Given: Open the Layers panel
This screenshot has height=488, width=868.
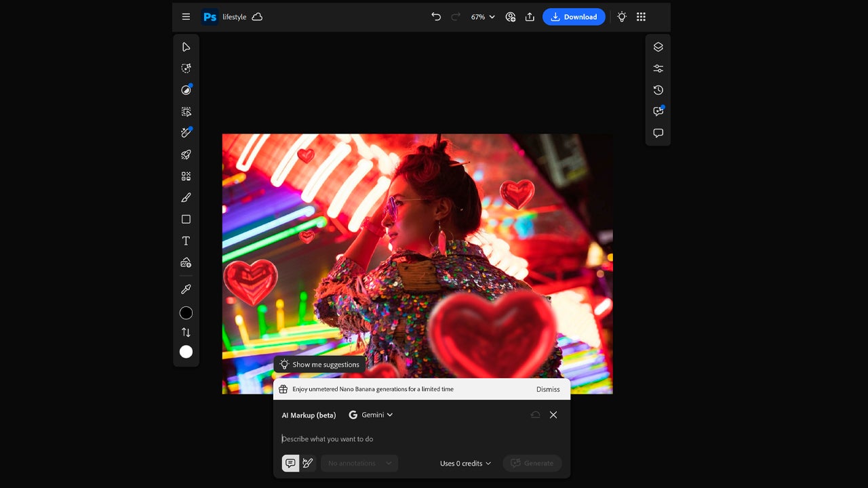Looking at the screenshot, I should click(x=658, y=47).
